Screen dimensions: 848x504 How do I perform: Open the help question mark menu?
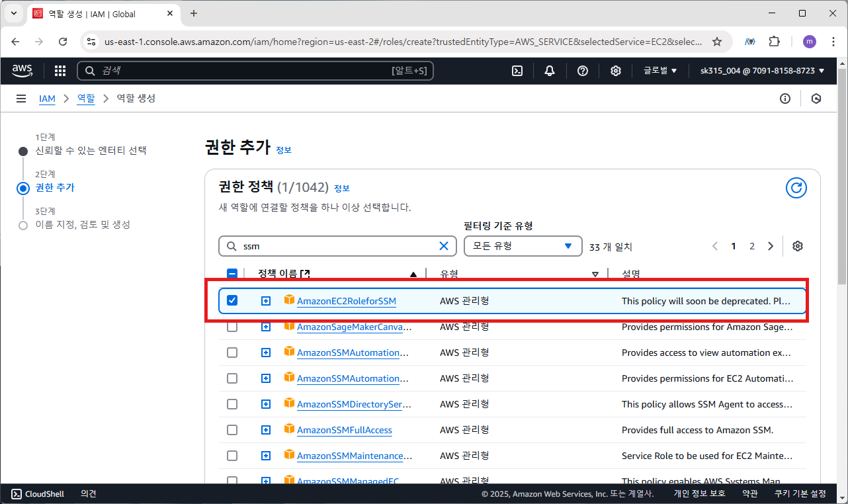(x=583, y=71)
